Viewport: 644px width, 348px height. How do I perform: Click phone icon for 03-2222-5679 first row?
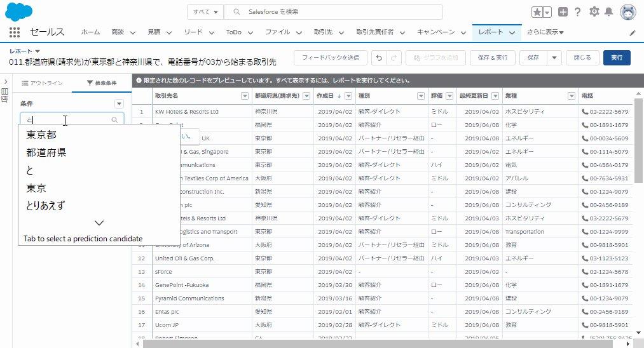pos(585,112)
